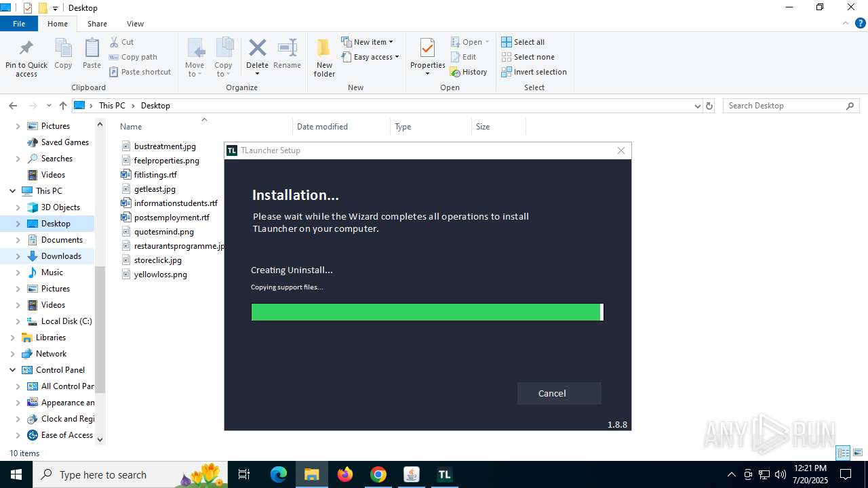
Task: Cancel the TLauncher installation
Action: click(x=559, y=393)
